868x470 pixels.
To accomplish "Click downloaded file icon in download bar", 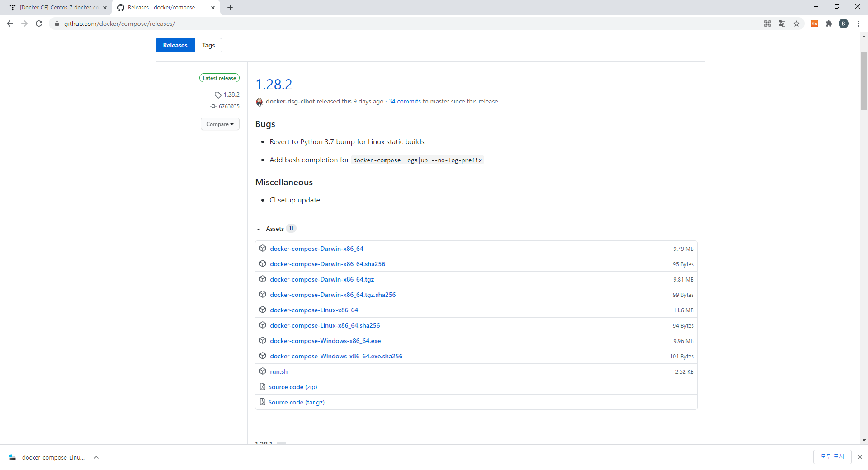I will pyautogui.click(x=13, y=457).
